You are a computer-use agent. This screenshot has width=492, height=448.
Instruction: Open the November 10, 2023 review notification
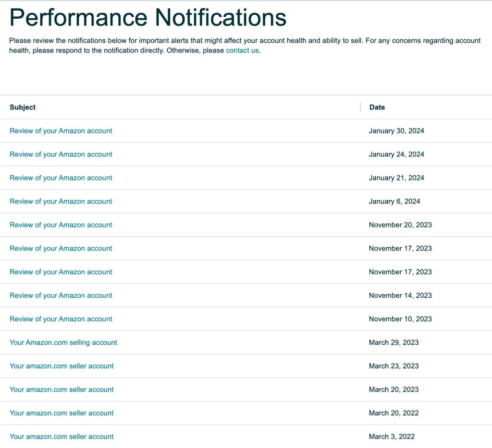pos(61,319)
